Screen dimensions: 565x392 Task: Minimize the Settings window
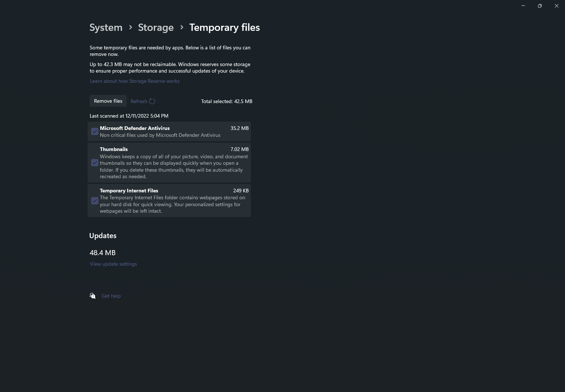(523, 6)
